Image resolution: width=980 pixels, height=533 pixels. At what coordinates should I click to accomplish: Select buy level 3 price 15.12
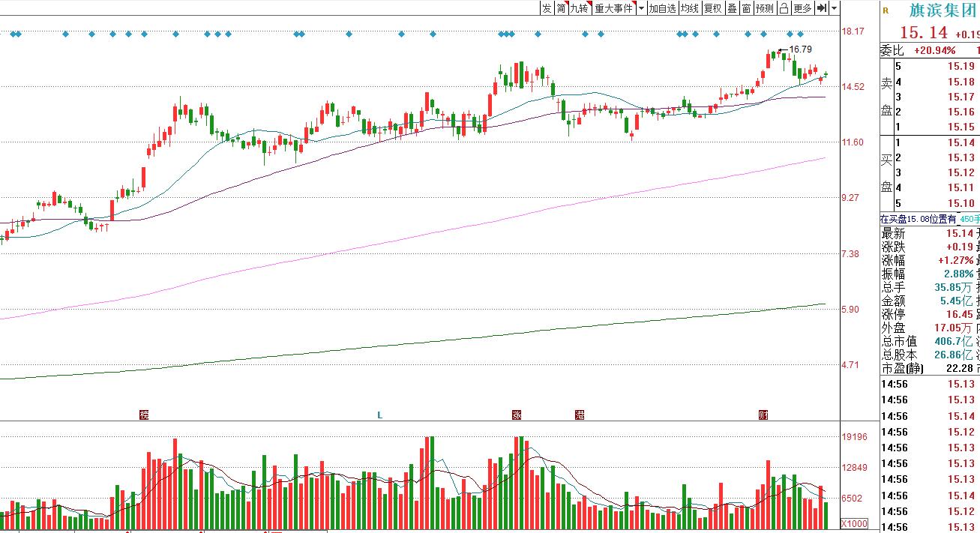pyautogui.click(x=961, y=172)
